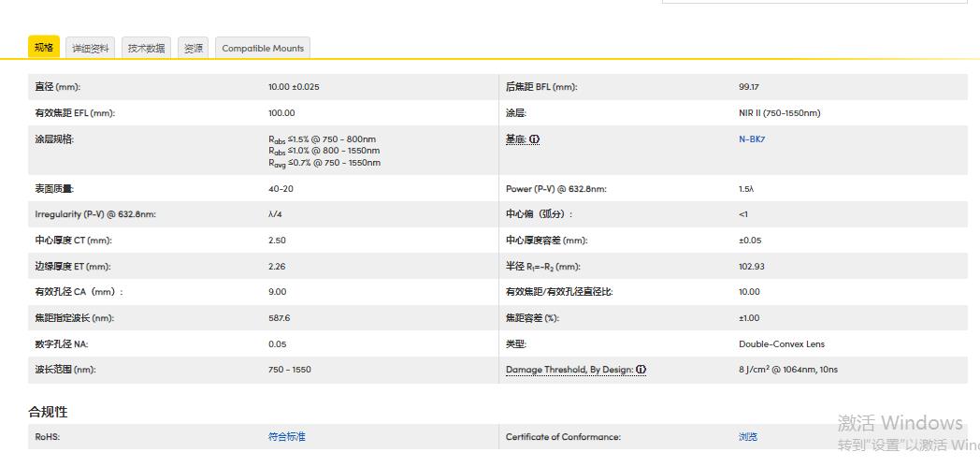Image resolution: width=980 pixels, height=467 pixels.
Task: Click the 合规性 section heading
Action: point(48,412)
